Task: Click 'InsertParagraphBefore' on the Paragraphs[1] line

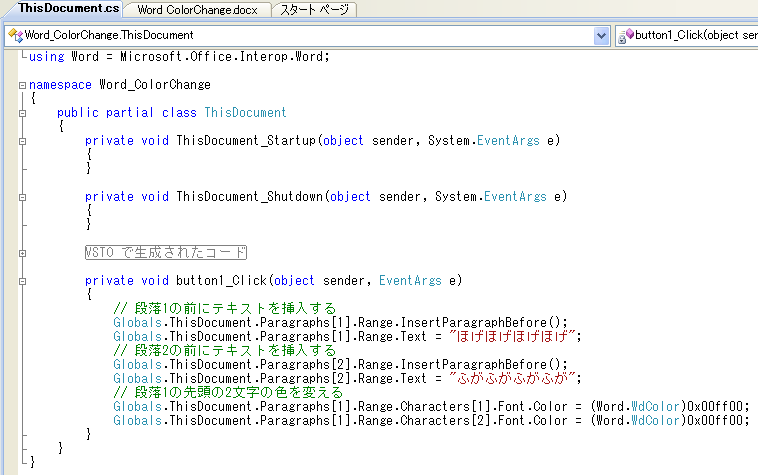Action: [474, 322]
